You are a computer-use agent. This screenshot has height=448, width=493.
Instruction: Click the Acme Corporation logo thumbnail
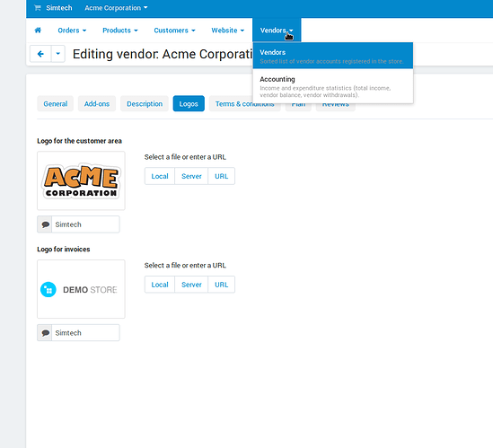(x=81, y=180)
